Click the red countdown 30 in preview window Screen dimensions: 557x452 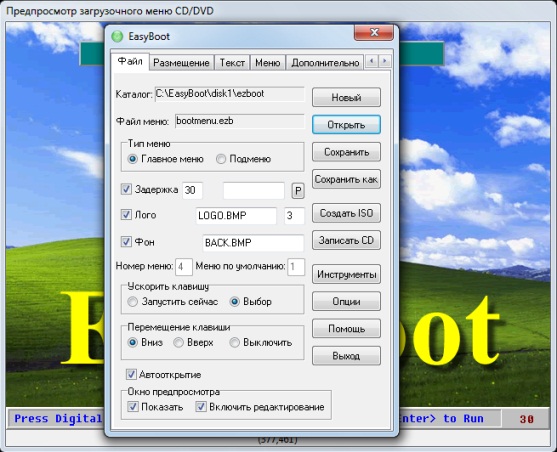[526, 419]
